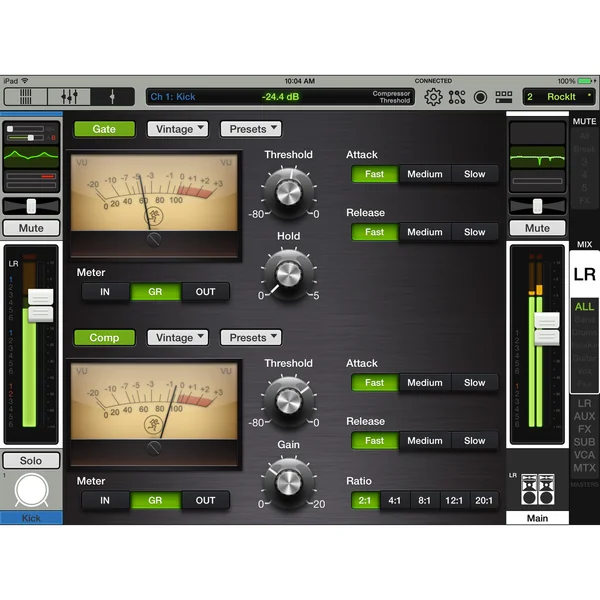Tap the Kick drum channel icon

(31, 491)
